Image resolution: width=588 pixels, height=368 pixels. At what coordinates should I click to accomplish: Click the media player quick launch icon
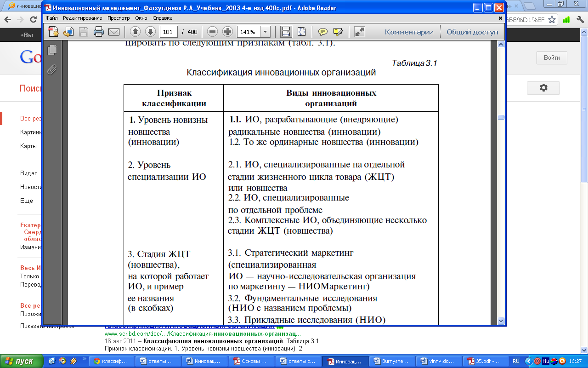point(62,361)
